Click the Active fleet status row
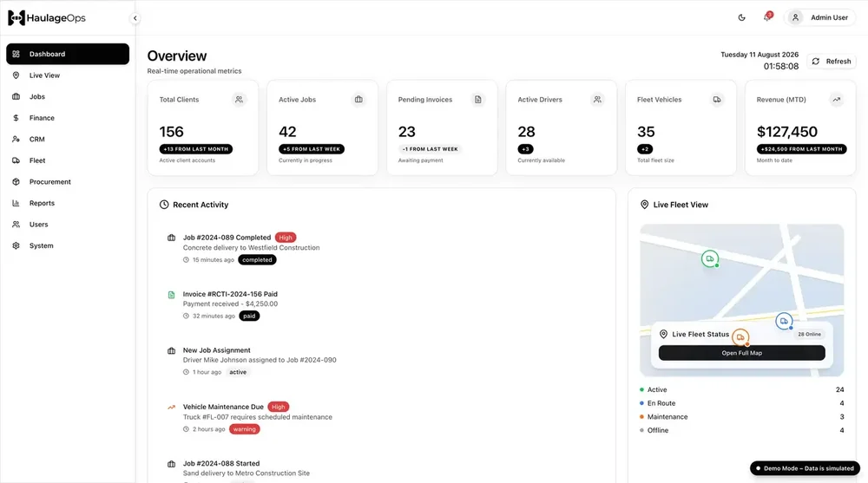868x483 pixels. coord(742,390)
